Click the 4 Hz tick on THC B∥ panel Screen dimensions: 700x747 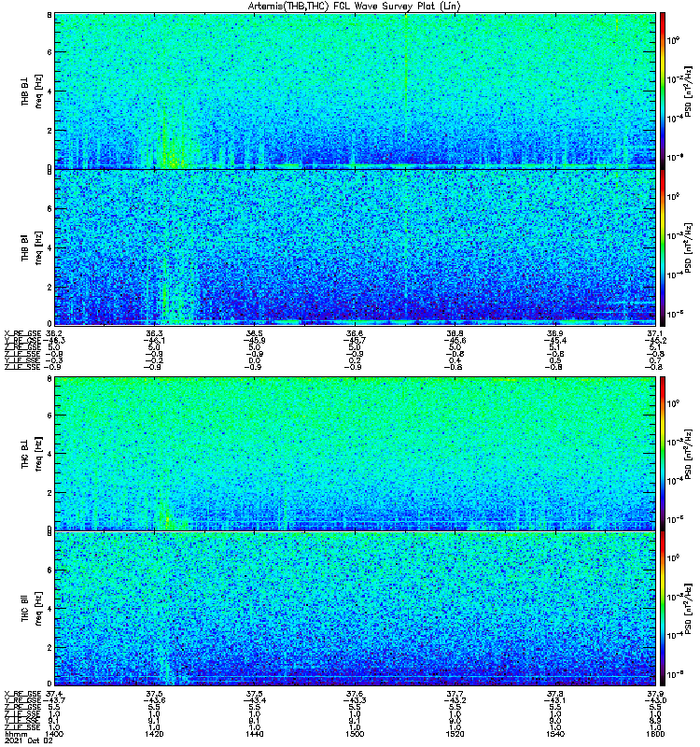49,609
